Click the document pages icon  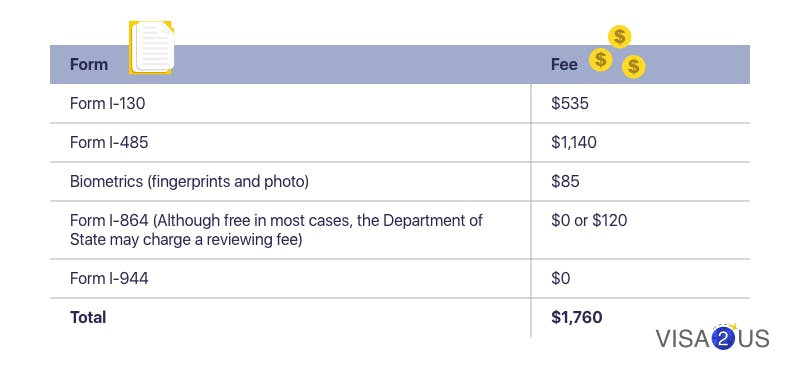pos(152,47)
